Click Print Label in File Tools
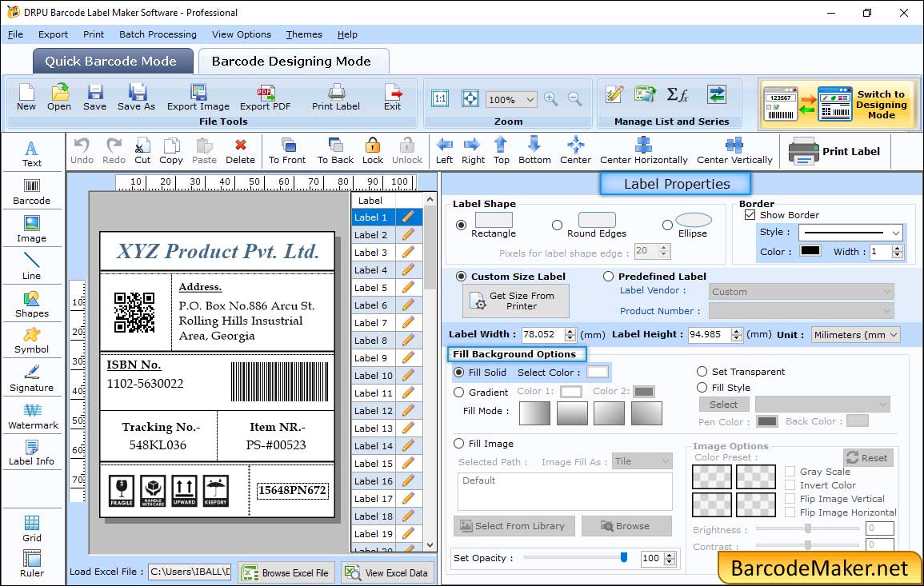Image resolution: width=924 pixels, height=586 pixels. click(336, 98)
